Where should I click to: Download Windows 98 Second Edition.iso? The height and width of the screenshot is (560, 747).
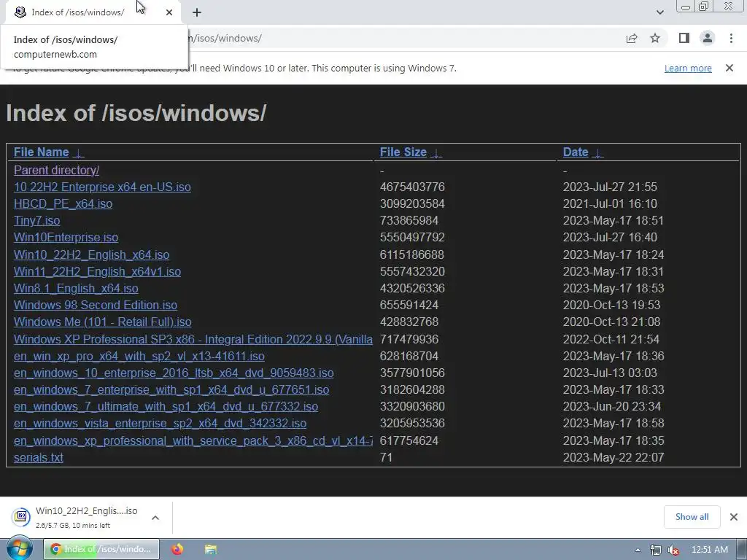tap(96, 305)
